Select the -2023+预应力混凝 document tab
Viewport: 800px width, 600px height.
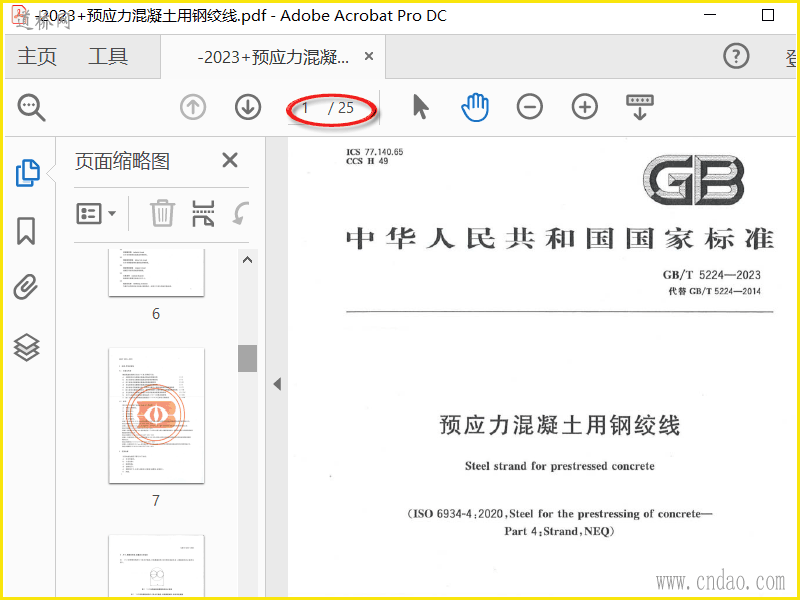coord(273,57)
